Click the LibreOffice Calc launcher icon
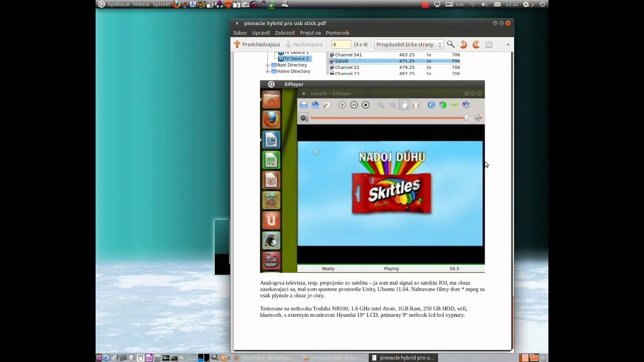This screenshot has width=644, height=362. pyautogui.click(x=271, y=160)
